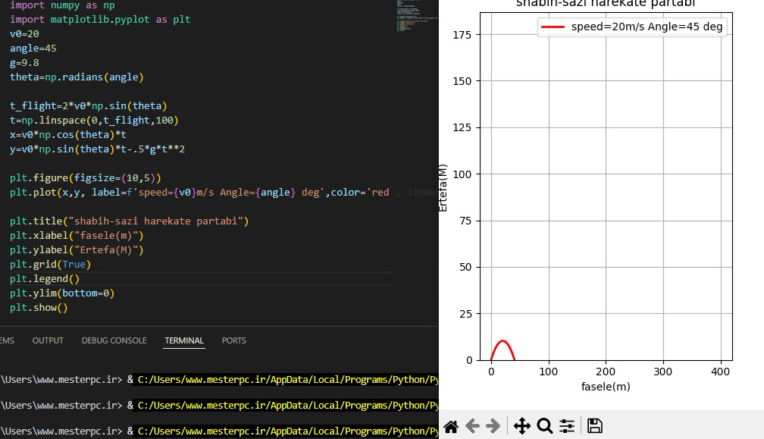Screen dimensions: 764x439
Task: Click the Home reset view icon in plot toolbar
Action: (451, 427)
